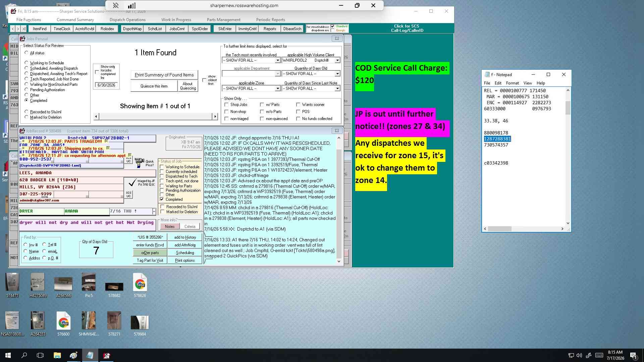Click taskbar search magnifier icon
Image resolution: width=644 pixels, height=362 pixels.
click(x=24, y=355)
